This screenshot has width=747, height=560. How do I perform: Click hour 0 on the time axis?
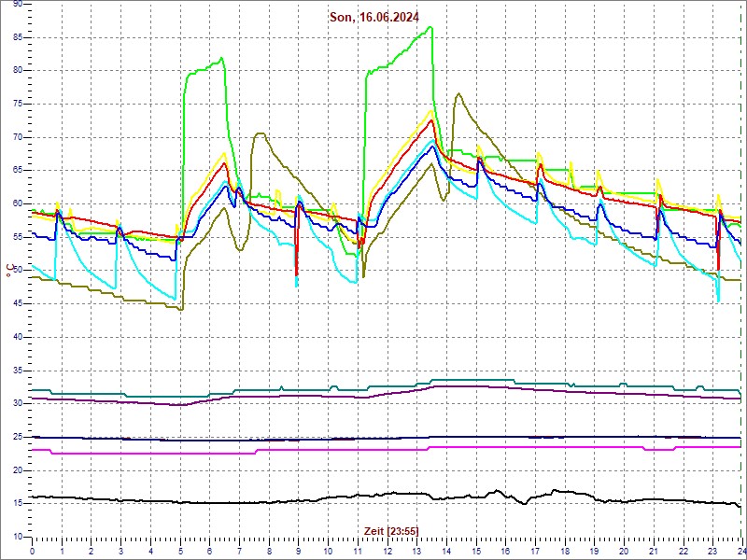[x=32, y=551]
